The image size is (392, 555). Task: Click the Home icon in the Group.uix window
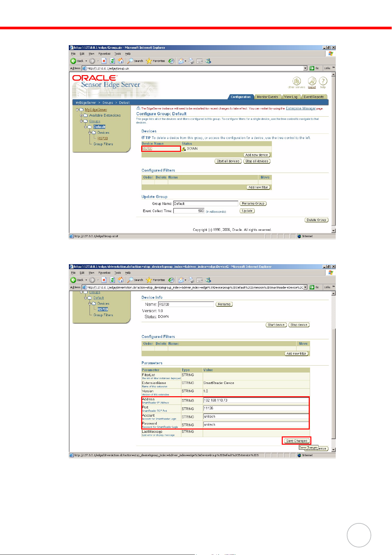click(121, 61)
